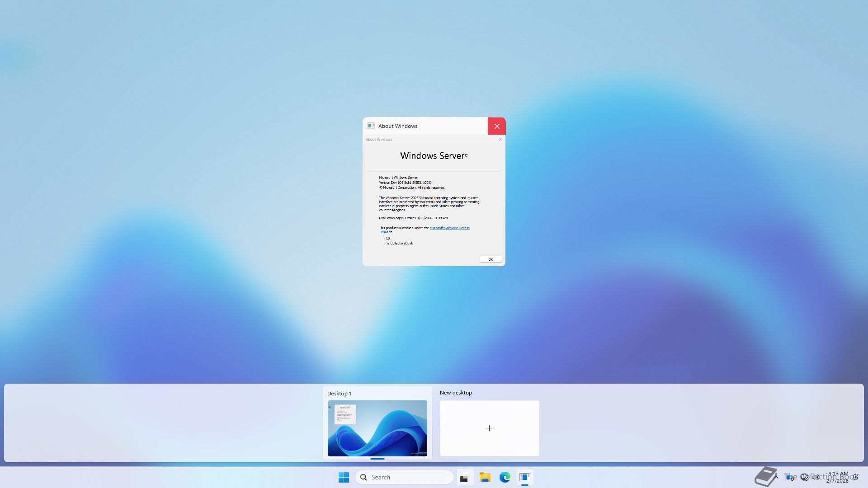Open notifications via the bell icon
This screenshot has height=488, width=868.
tap(856, 477)
